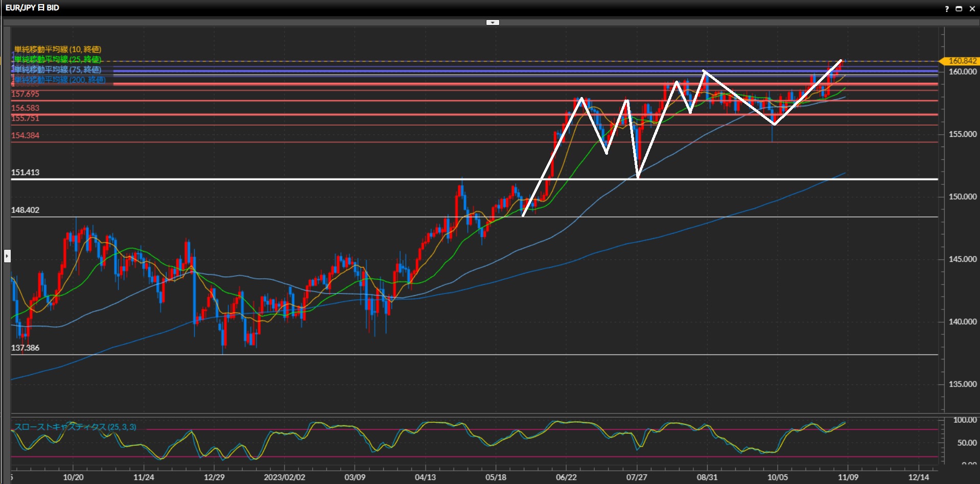Expand the left side panel arrow

point(7,255)
